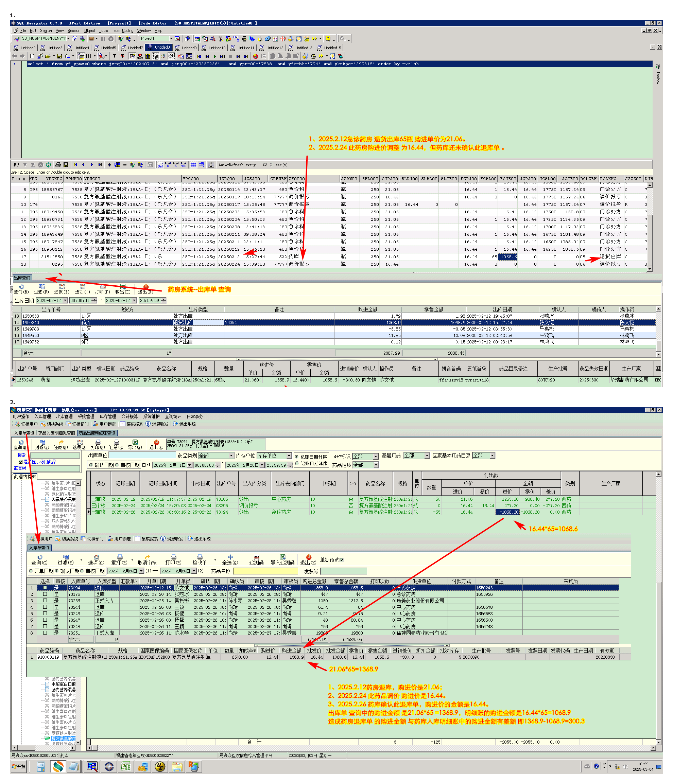
Task: Click the 全选(Q) select-all icon
Action: [x=230, y=557]
